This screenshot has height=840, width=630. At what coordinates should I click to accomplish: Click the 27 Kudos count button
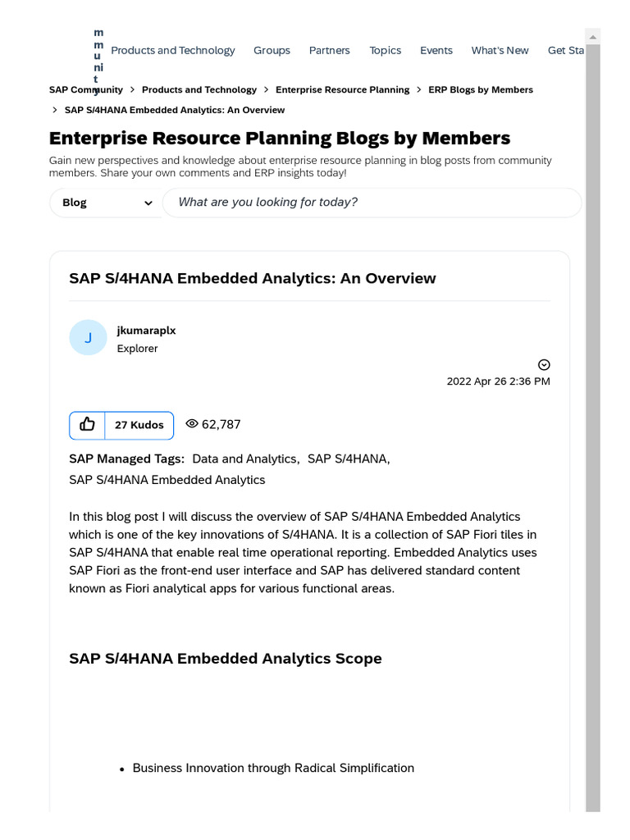139,425
